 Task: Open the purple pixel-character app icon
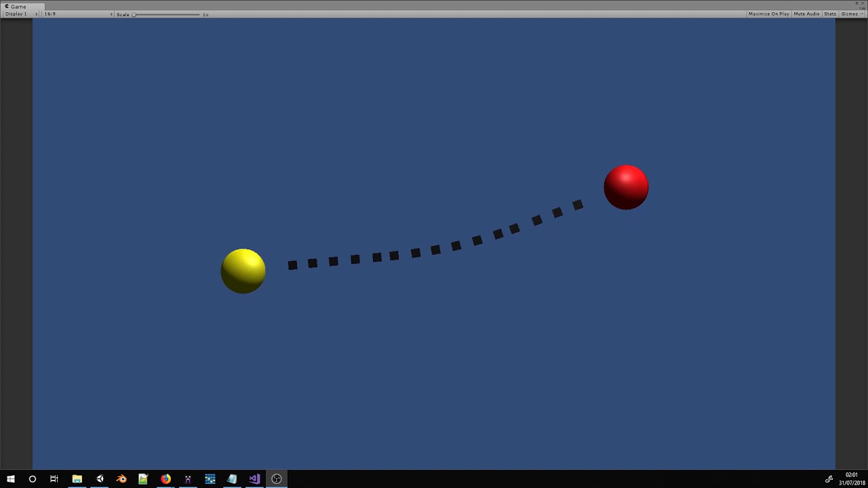click(x=188, y=479)
